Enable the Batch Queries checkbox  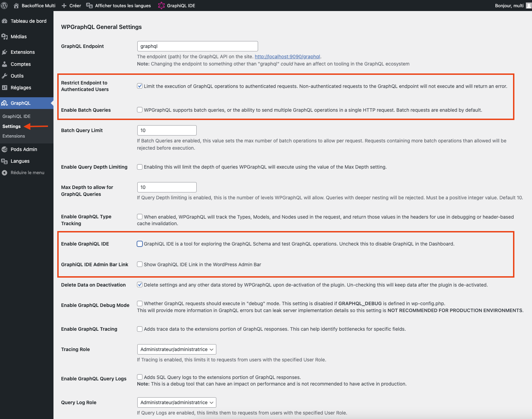pyautogui.click(x=140, y=110)
